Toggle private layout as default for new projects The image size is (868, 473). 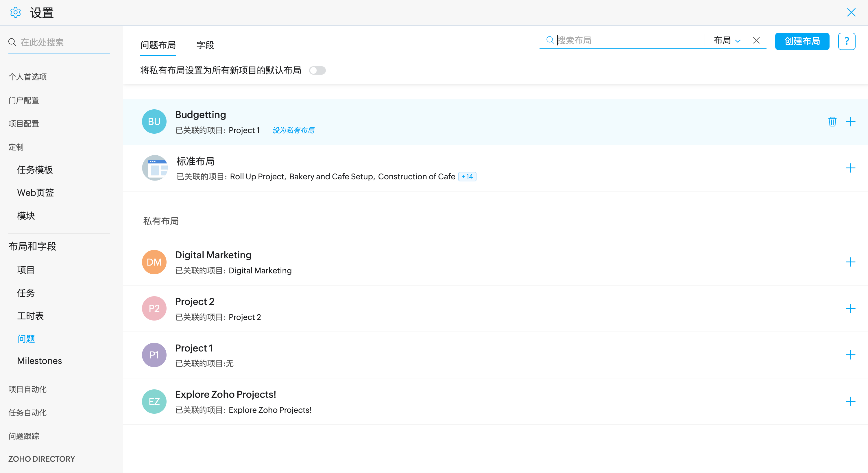click(x=317, y=71)
